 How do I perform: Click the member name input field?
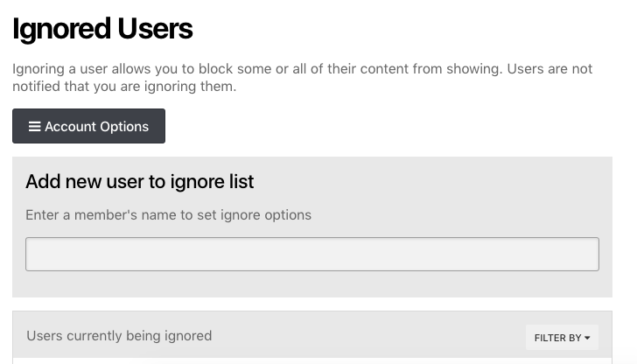coord(311,254)
